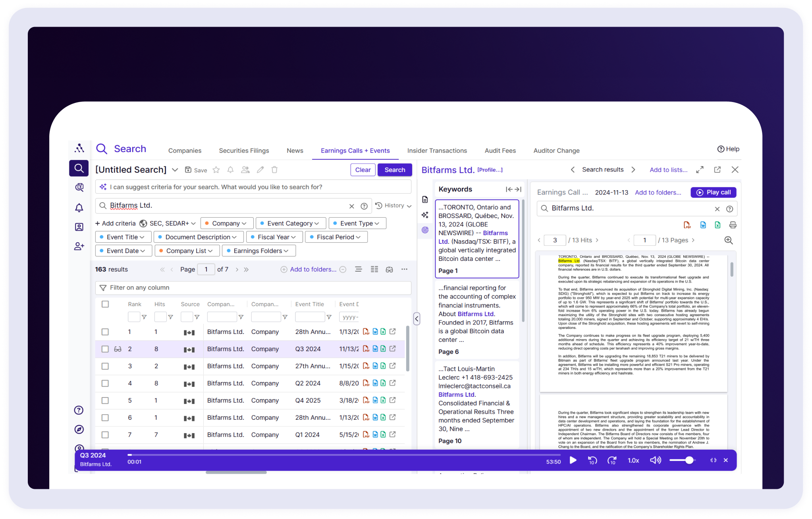This screenshot has width=812, height=519.
Task: Click the Bitfarms Profile link
Action: [x=490, y=170]
